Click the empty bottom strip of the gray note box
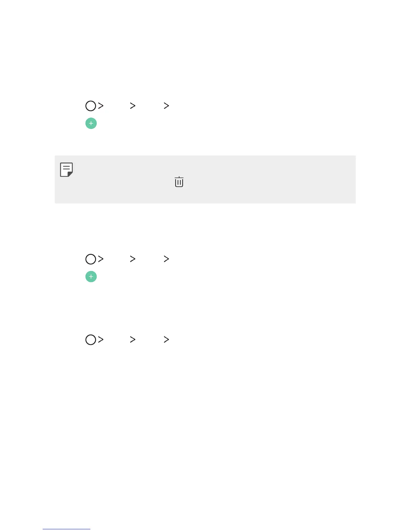This screenshot has height=532, width=411. pos(205,197)
